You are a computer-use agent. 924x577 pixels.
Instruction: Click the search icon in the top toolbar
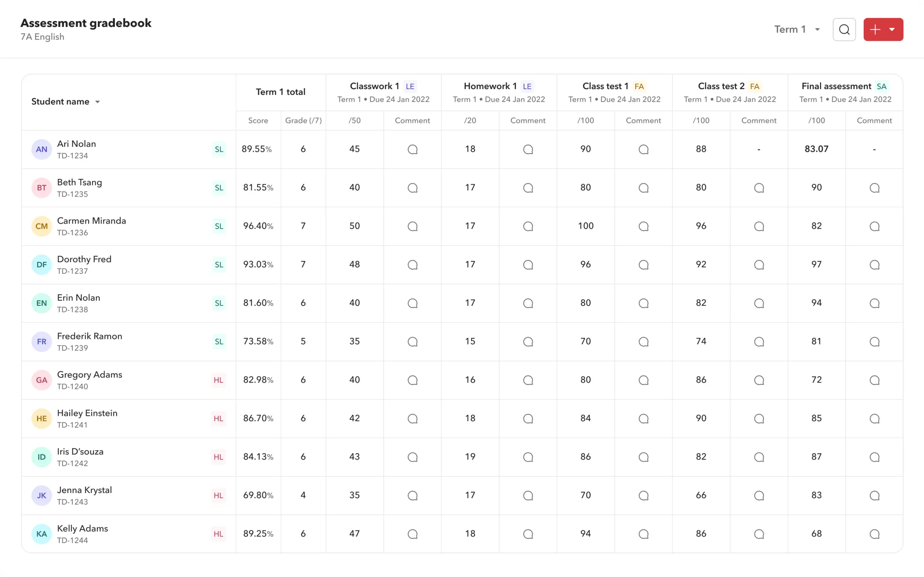[844, 29]
